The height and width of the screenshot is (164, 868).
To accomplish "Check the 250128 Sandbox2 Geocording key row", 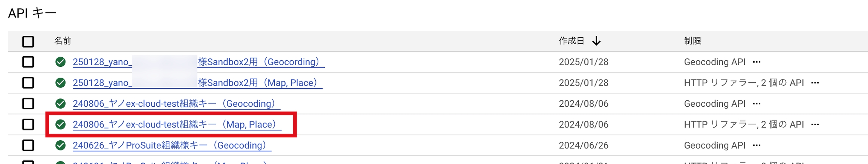I will pos(28,62).
